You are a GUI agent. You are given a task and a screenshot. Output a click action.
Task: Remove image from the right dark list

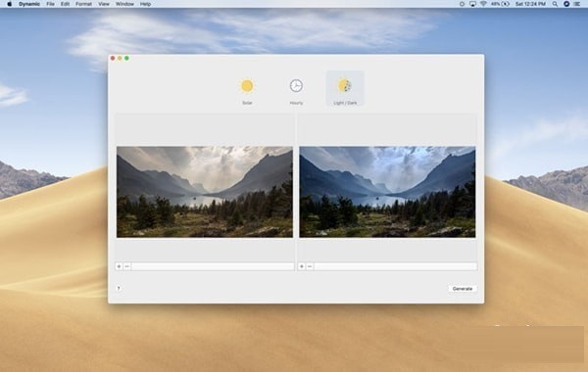[310, 266]
